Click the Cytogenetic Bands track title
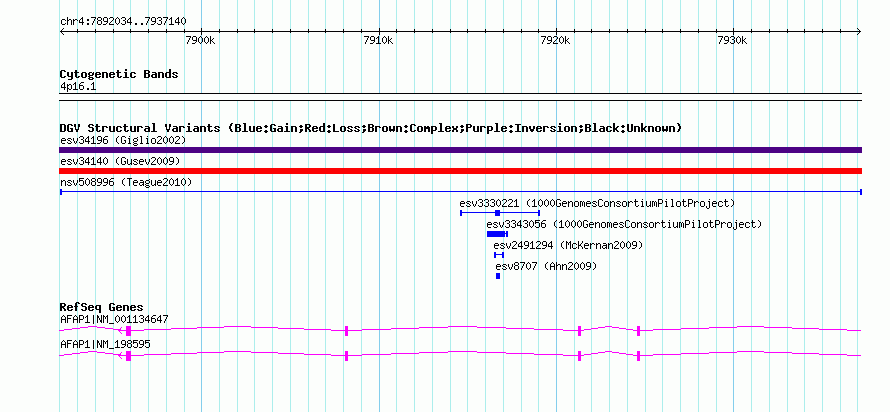This screenshot has height=412, width=890. point(119,74)
